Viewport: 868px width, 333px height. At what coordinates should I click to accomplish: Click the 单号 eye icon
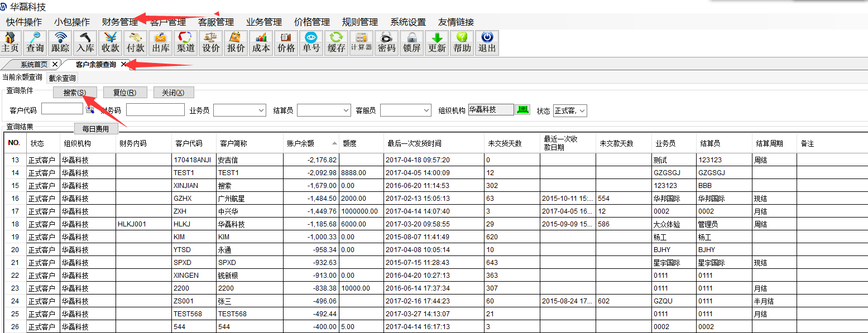click(x=311, y=42)
